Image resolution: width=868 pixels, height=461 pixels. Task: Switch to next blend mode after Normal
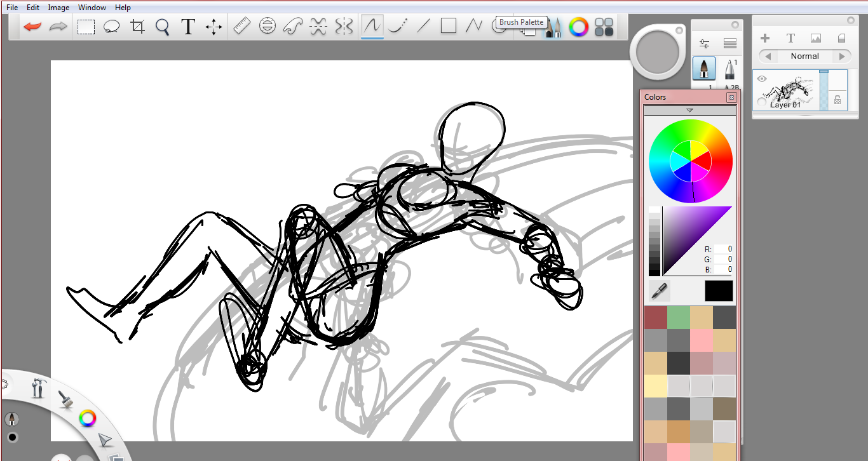coord(843,57)
